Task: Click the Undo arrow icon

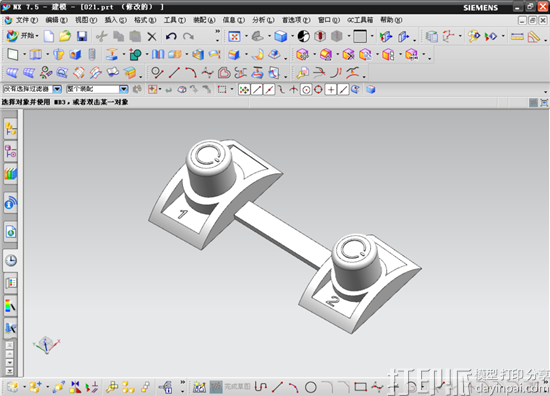Action: 171,36
